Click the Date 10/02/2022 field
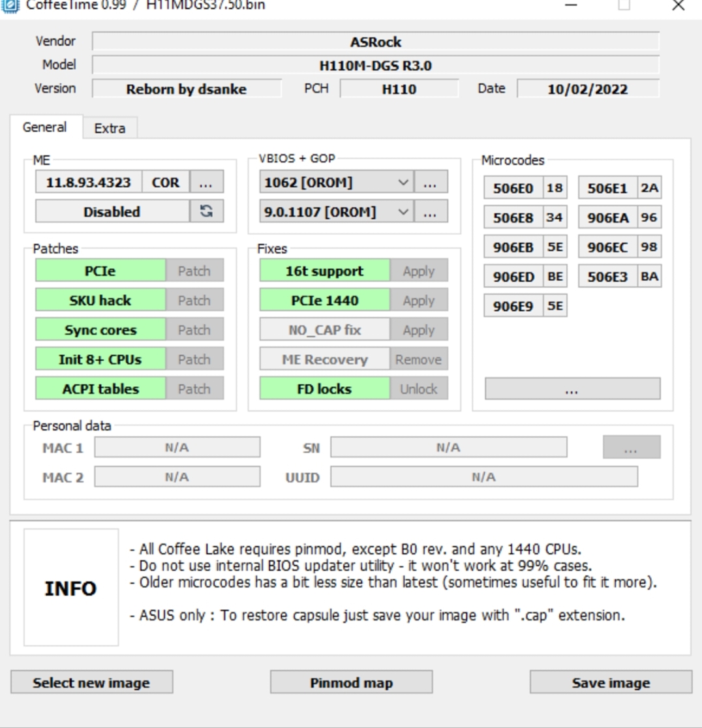Image resolution: width=702 pixels, height=728 pixels. click(588, 89)
